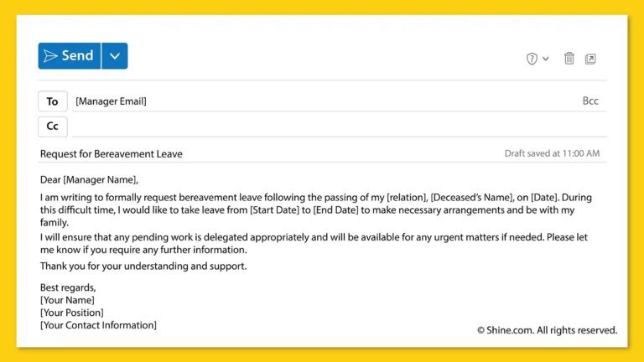644x362 pixels.
Task: Click the thank you line in body
Action: pos(143,266)
